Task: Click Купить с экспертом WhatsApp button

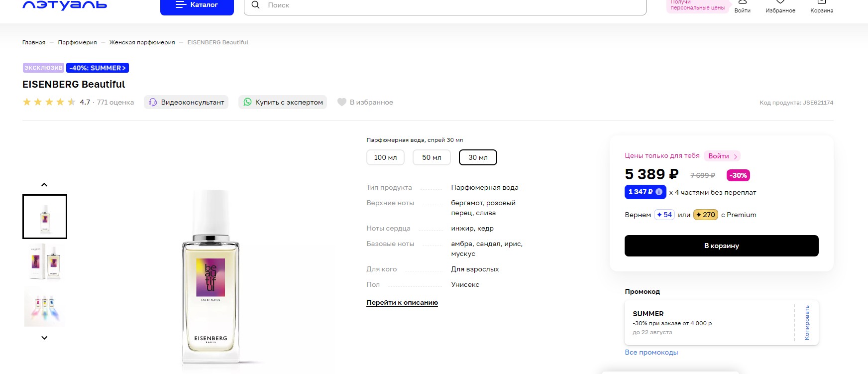Action: [283, 102]
